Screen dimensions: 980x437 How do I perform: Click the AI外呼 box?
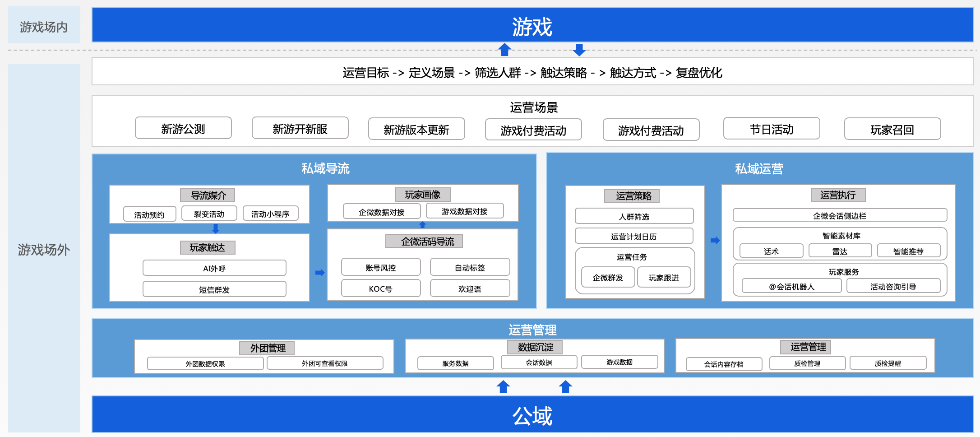214,268
